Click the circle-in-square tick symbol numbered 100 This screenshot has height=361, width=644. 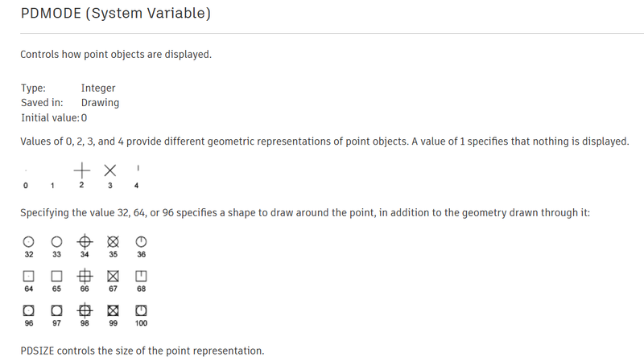click(x=141, y=310)
